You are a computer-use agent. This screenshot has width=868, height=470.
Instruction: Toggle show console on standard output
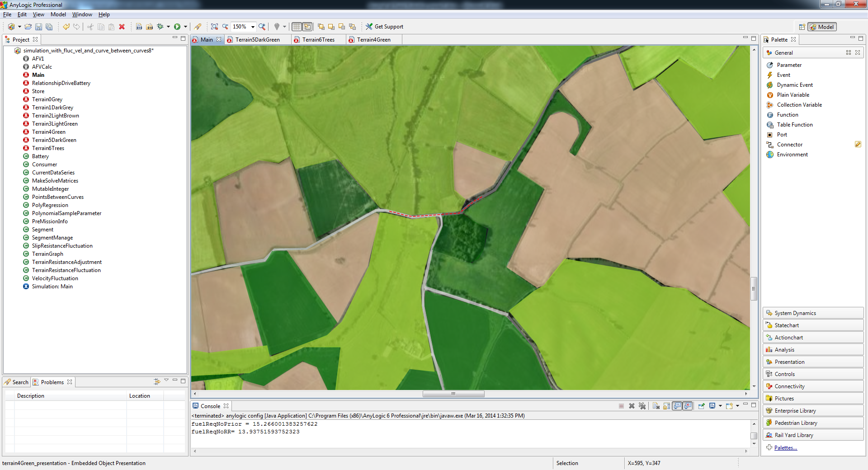(677, 406)
